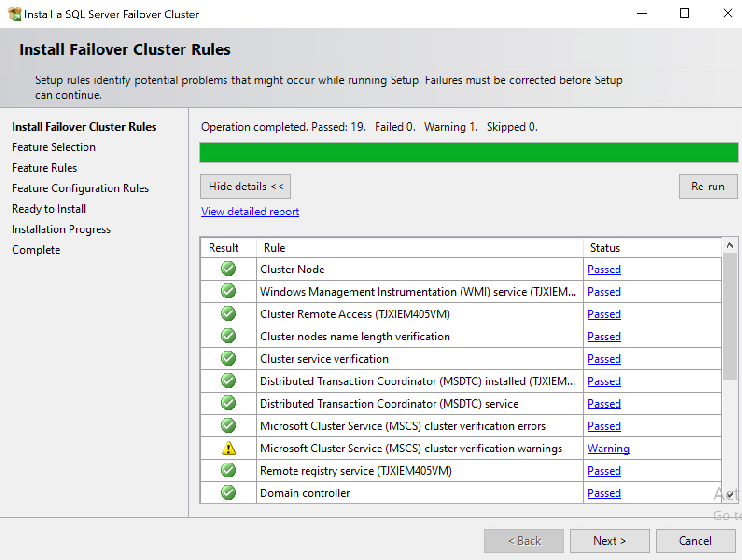Click the yellow warning icon for MSCS warnings

(x=228, y=448)
